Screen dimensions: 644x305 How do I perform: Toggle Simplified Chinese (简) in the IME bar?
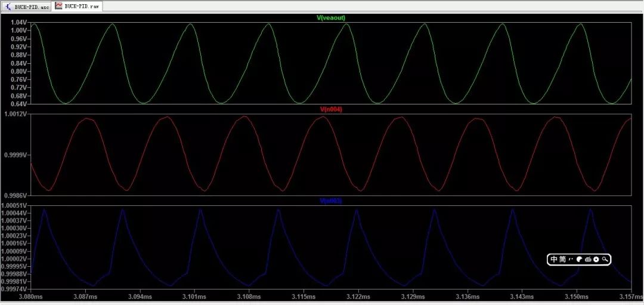coord(563,260)
